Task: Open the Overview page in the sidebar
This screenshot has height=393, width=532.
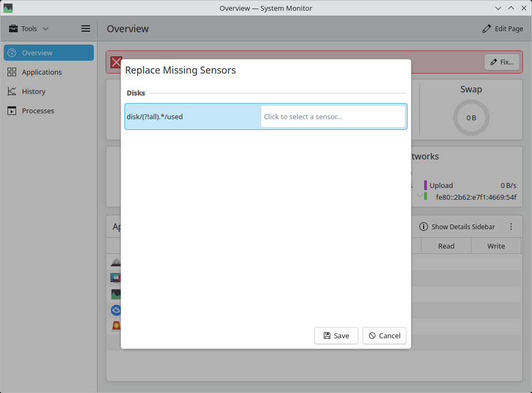Action: [x=48, y=53]
